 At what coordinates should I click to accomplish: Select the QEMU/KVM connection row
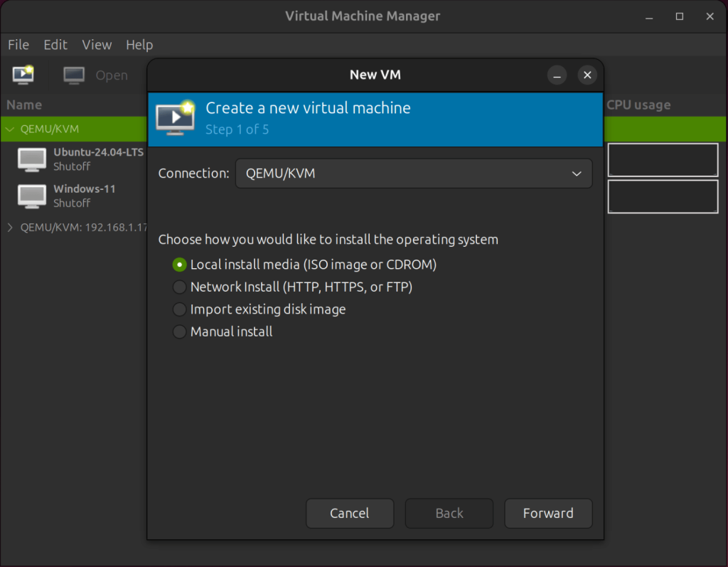71,129
